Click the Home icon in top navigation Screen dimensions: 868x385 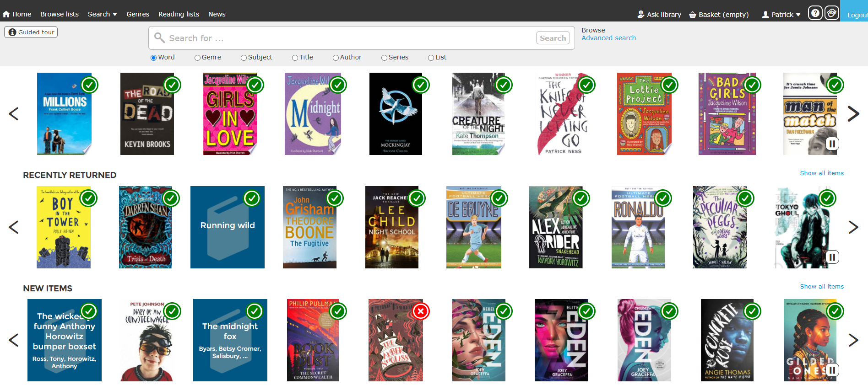[x=6, y=14]
